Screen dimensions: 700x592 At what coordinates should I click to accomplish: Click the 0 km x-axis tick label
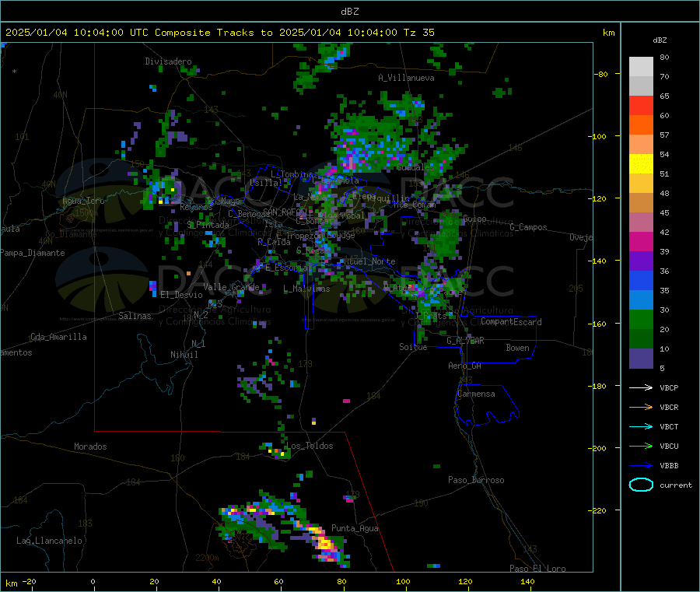(x=93, y=581)
